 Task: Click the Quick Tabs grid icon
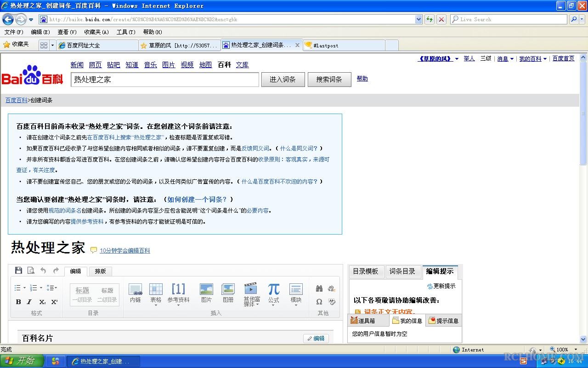pyautogui.click(x=44, y=45)
